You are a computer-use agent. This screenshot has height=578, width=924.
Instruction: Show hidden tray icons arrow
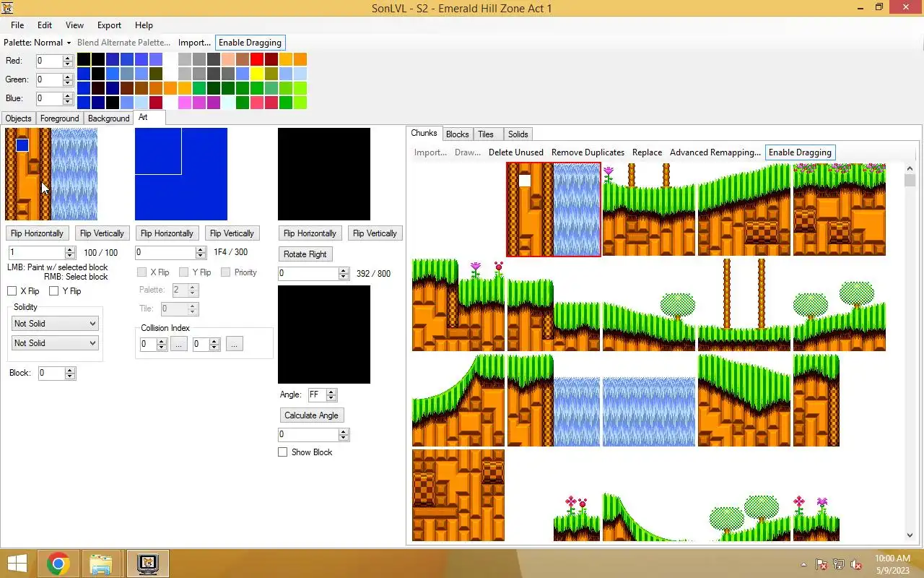803,564
